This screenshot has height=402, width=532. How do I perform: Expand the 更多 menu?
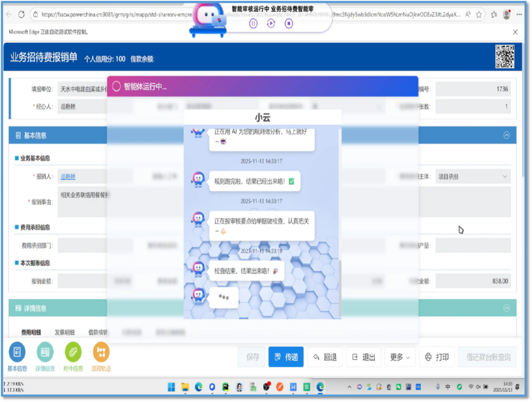coord(399,357)
